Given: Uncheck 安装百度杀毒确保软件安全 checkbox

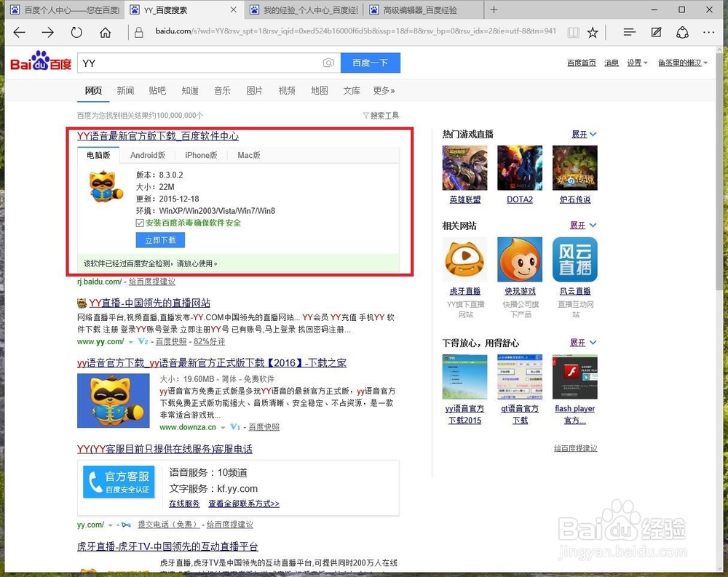Looking at the screenshot, I should click(140, 223).
